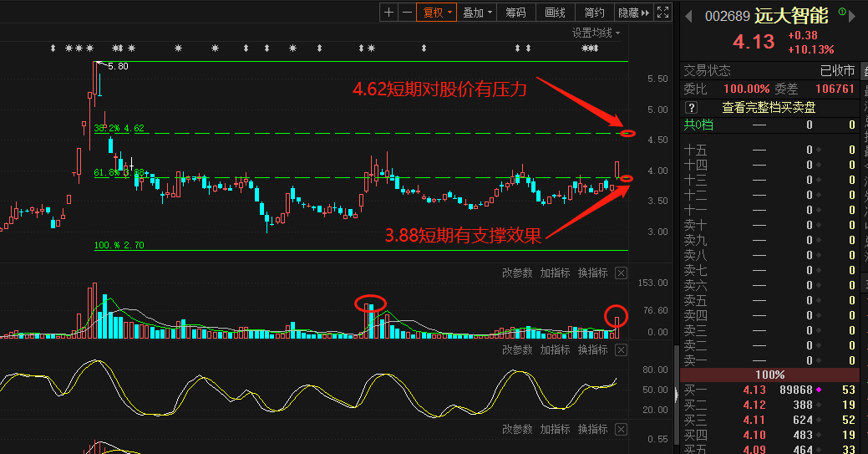
Task: Click the question mark help icon
Action: click(x=692, y=108)
